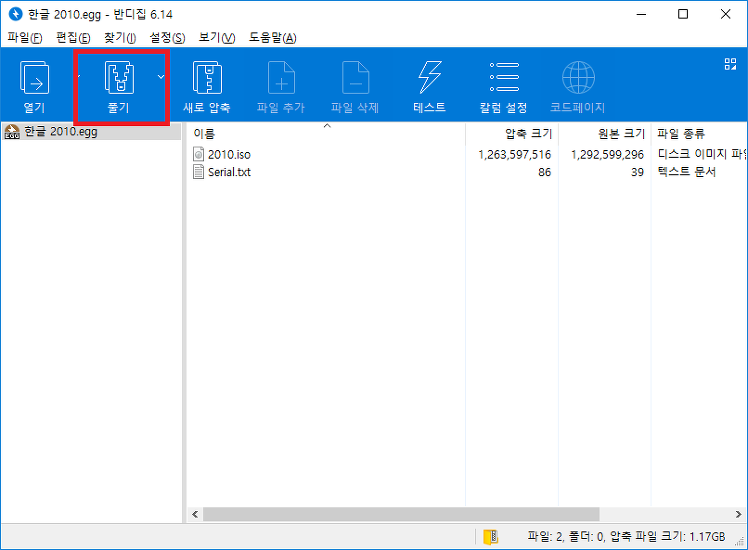Expand the dropdown arrow next to 풀기

click(x=160, y=77)
